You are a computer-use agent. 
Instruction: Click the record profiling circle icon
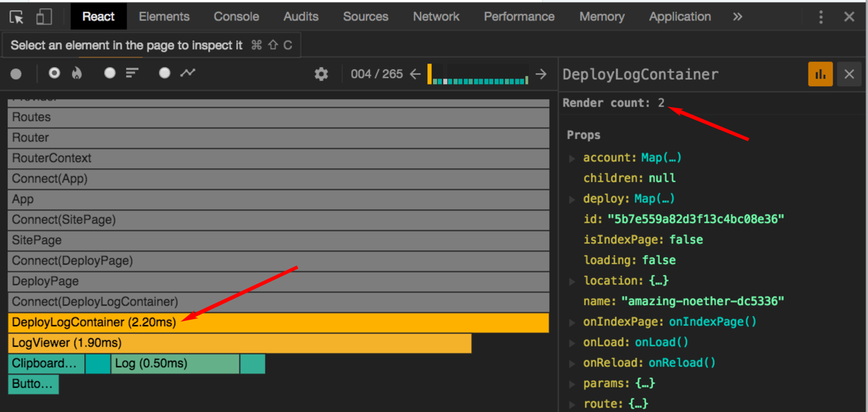coord(16,73)
